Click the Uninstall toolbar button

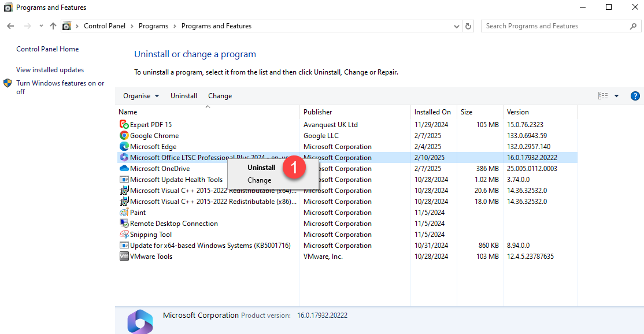pos(184,95)
